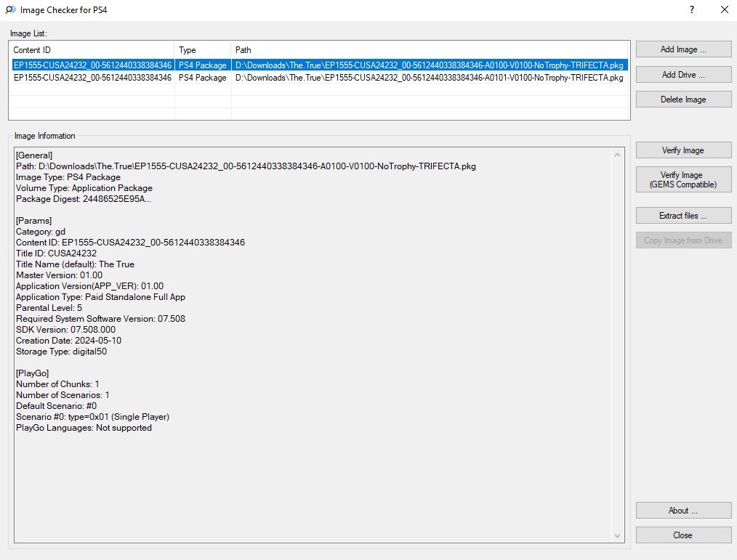Click the Type column header
The width and height of the screenshot is (737, 560).
pos(203,50)
